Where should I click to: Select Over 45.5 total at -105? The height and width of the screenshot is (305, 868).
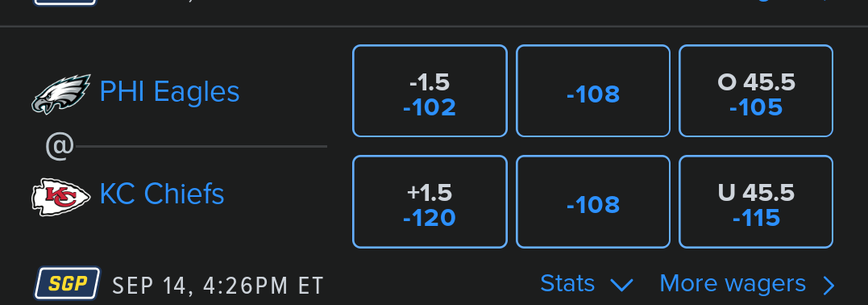coord(756,91)
